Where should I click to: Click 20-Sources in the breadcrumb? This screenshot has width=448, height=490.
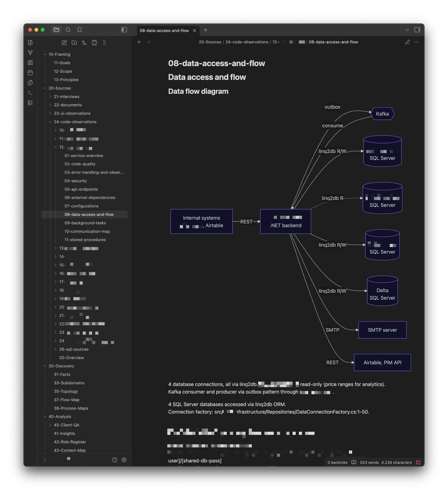(x=210, y=42)
